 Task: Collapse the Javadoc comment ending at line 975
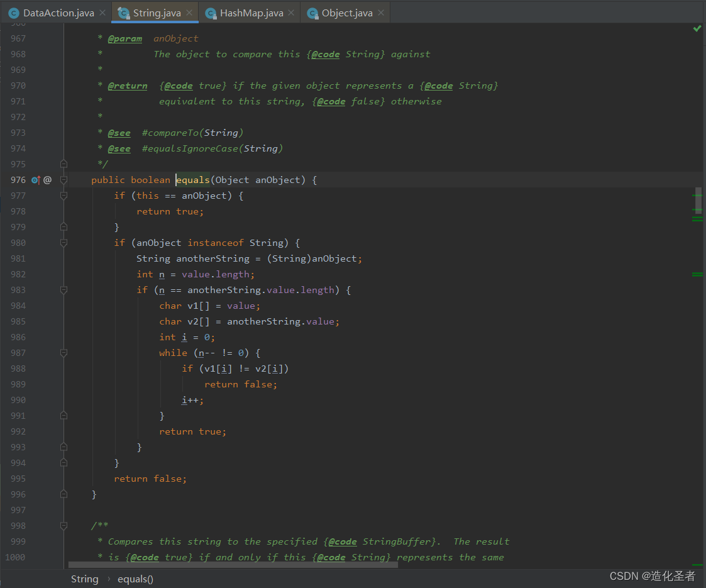tap(64, 164)
